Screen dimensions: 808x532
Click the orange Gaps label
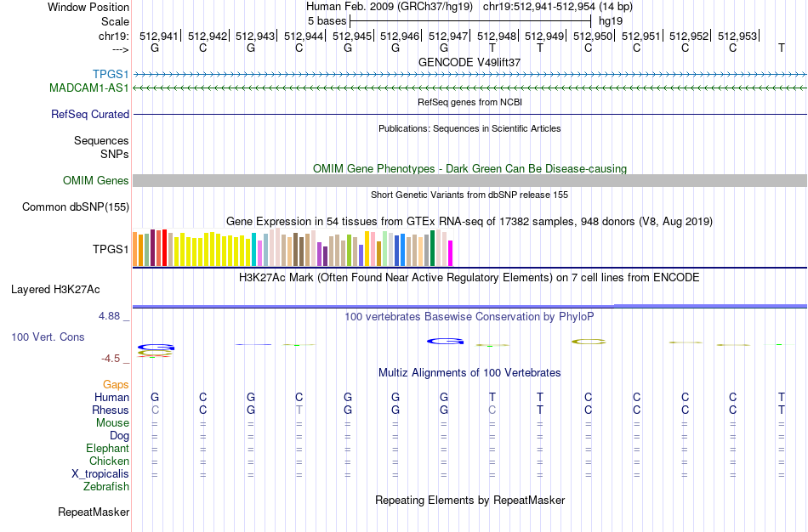coord(116,385)
